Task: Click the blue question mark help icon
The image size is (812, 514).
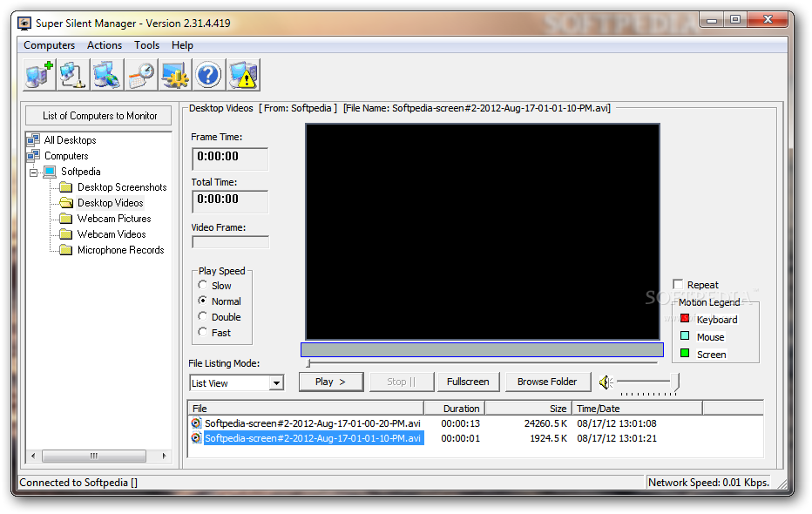Action: 209,75
